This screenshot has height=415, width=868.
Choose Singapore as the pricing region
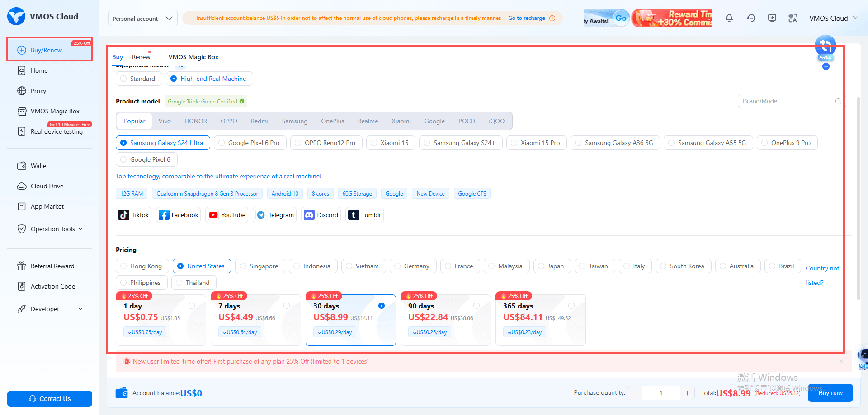point(259,266)
